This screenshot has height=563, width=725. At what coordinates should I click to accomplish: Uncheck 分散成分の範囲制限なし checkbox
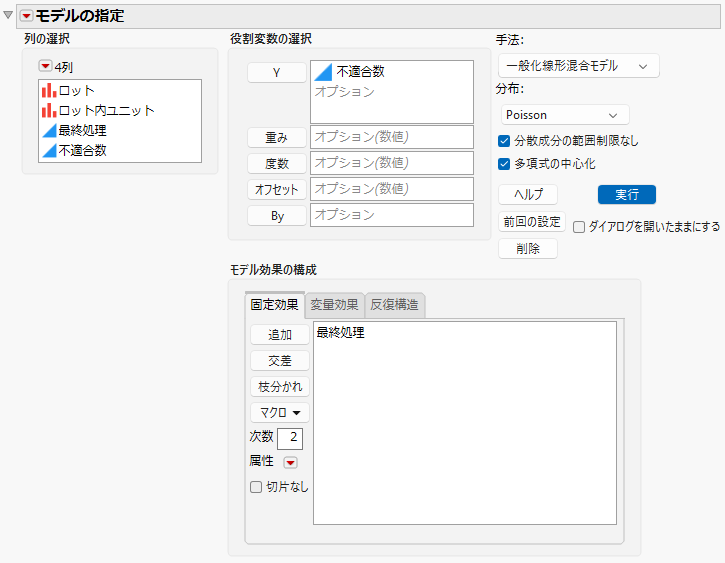pos(504,141)
